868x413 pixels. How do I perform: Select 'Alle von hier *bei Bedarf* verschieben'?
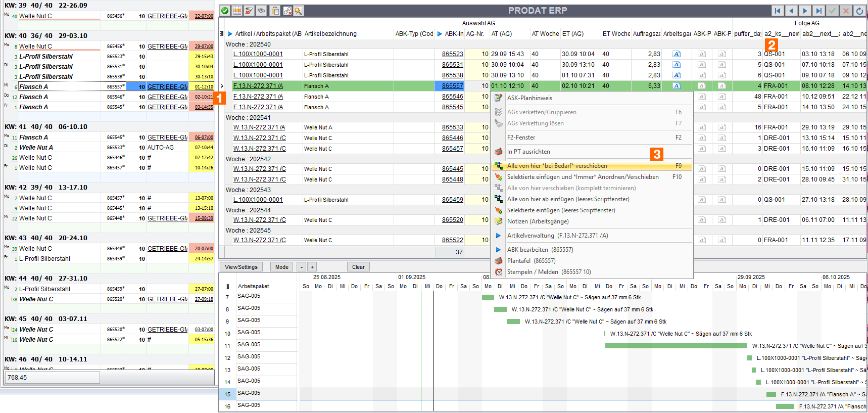pos(557,166)
